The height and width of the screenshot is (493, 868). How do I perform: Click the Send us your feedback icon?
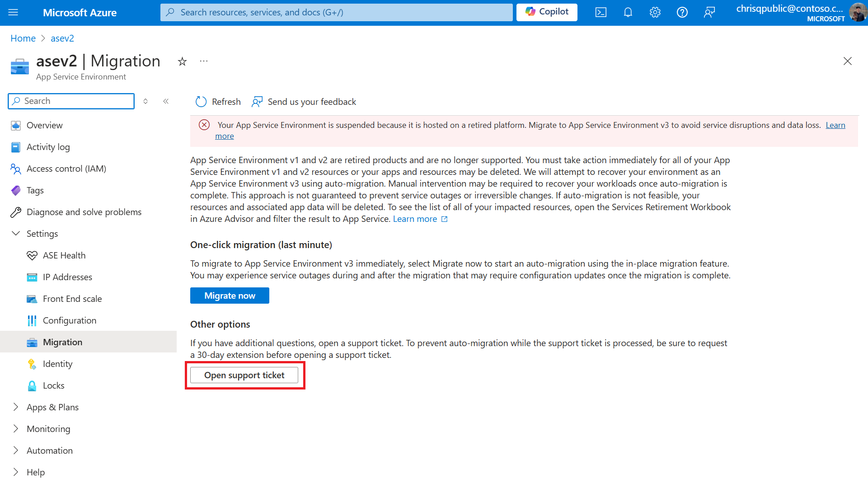(257, 101)
